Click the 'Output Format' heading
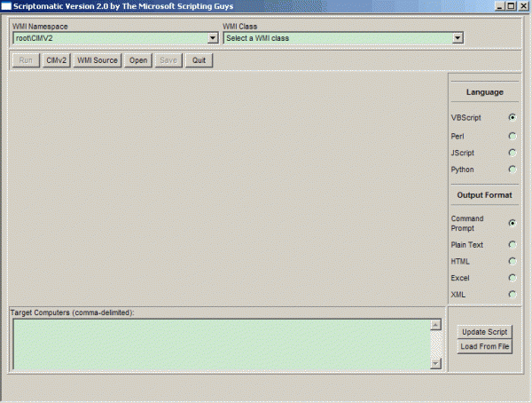532x403 pixels. pyautogui.click(x=484, y=195)
